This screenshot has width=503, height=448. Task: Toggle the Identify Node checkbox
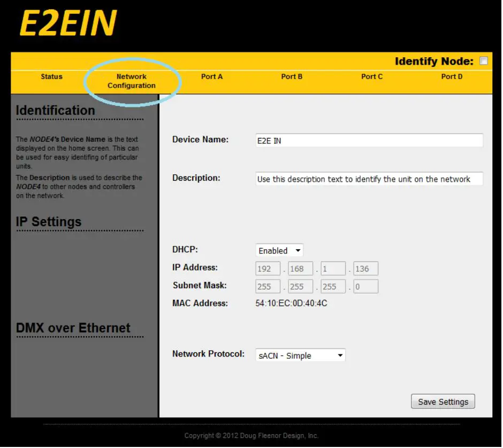[484, 61]
